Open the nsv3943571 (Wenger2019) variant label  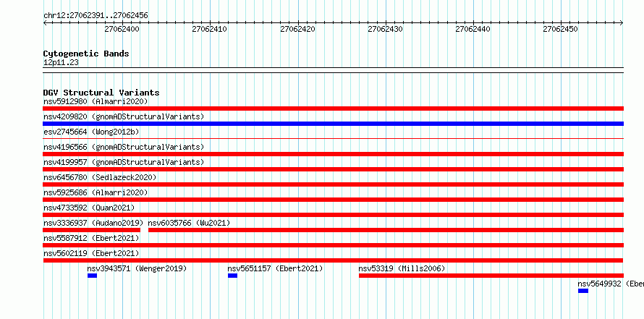[137, 268]
